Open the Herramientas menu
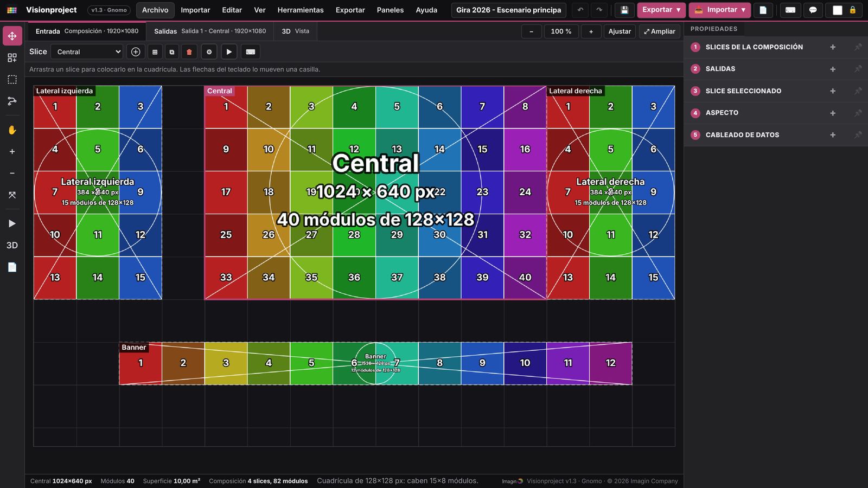The height and width of the screenshot is (488, 868). coord(301,10)
